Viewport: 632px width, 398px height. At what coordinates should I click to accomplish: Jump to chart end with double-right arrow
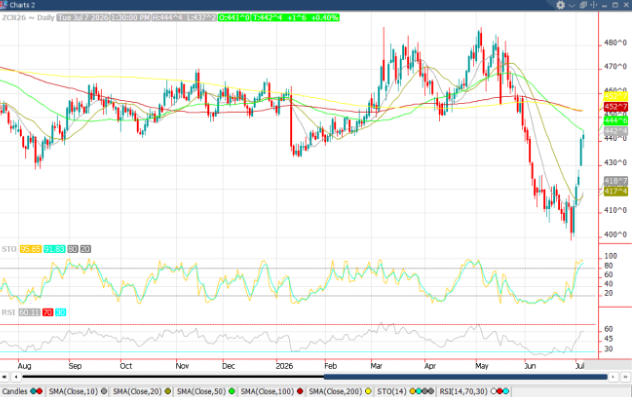coord(626,377)
